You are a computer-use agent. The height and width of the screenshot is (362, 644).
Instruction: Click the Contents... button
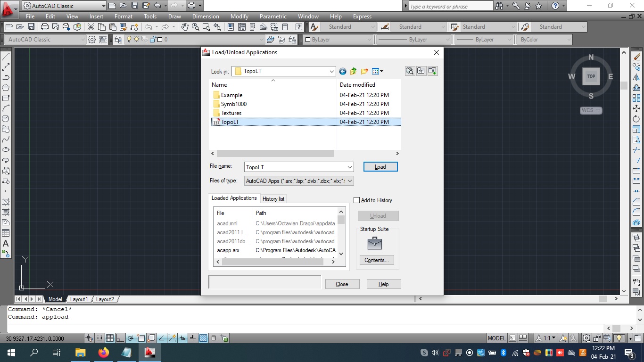(x=376, y=260)
